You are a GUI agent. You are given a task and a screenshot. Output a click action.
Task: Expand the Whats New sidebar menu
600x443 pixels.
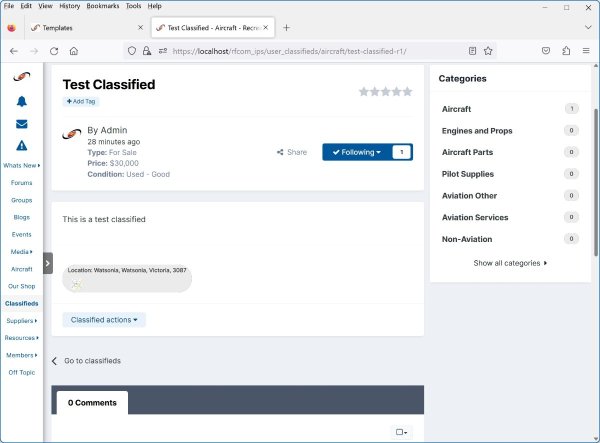pyautogui.click(x=21, y=165)
